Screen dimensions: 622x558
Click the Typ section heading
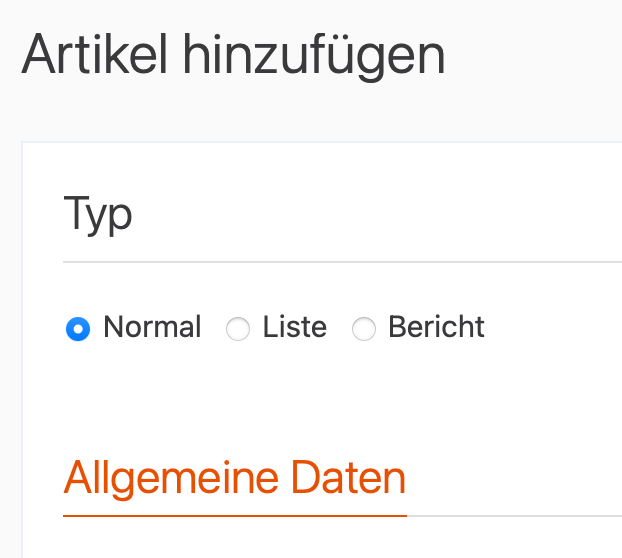pyautogui.click(x=98, y=213)
